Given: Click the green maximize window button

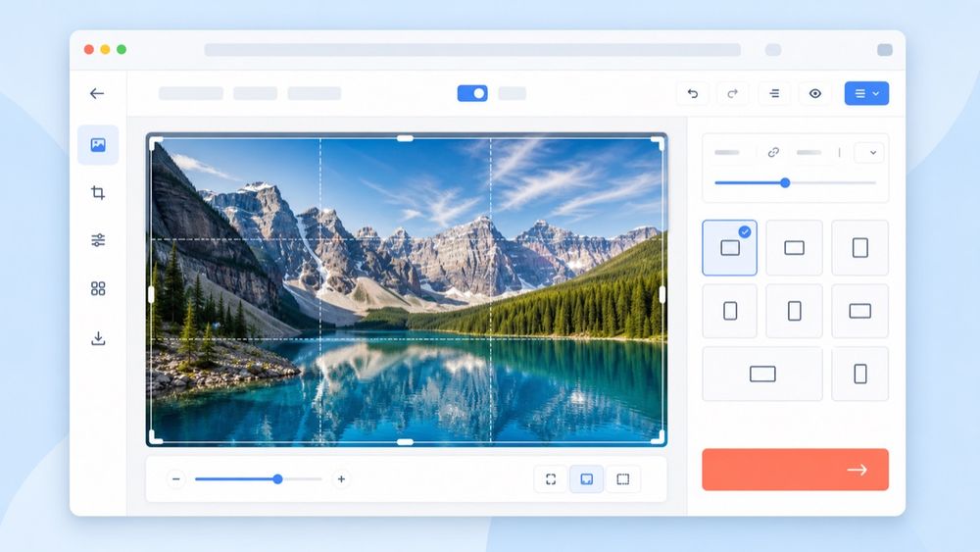Looking at the screenshot, I should pyautogui.click(x=122, y=49).
